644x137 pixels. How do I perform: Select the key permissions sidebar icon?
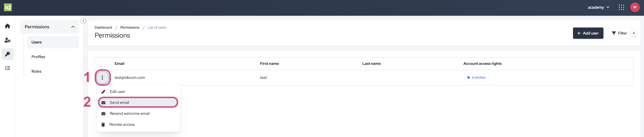(8, 54)
